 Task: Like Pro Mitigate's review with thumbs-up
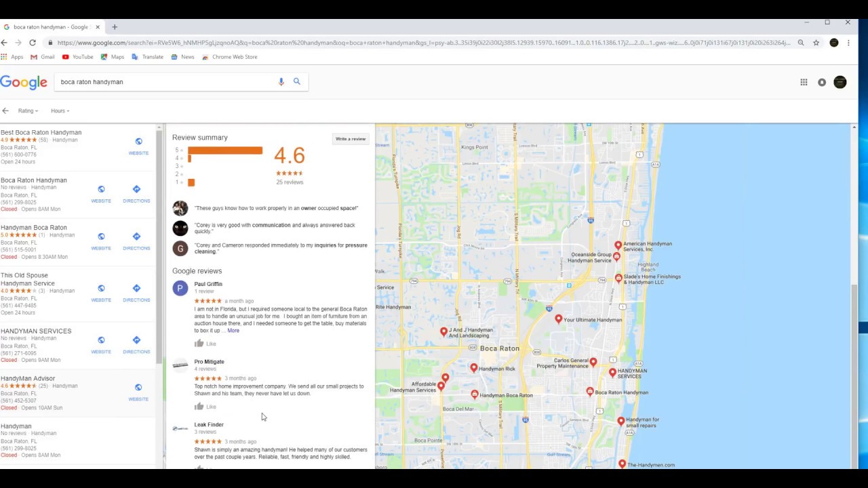(199, 407)
